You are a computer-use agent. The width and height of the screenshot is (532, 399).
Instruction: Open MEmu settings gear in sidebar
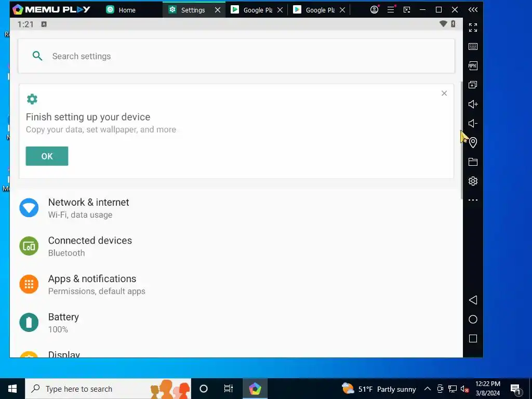(473, 181)
